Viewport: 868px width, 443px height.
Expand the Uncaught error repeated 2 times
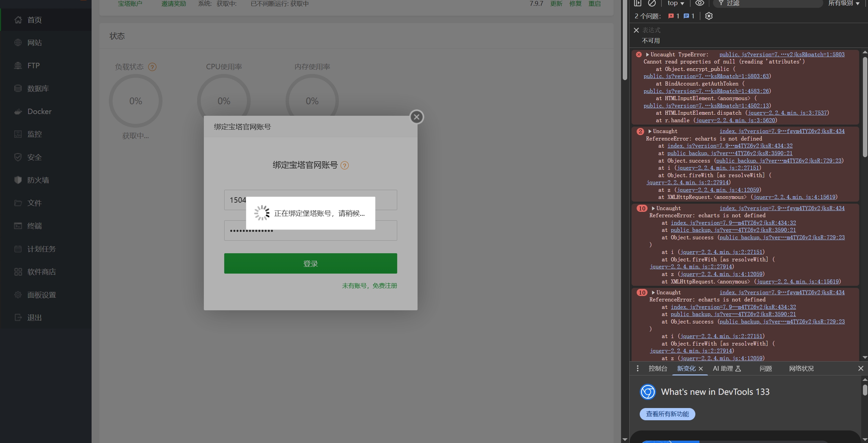pyautogui.click(x=650, y=131)
